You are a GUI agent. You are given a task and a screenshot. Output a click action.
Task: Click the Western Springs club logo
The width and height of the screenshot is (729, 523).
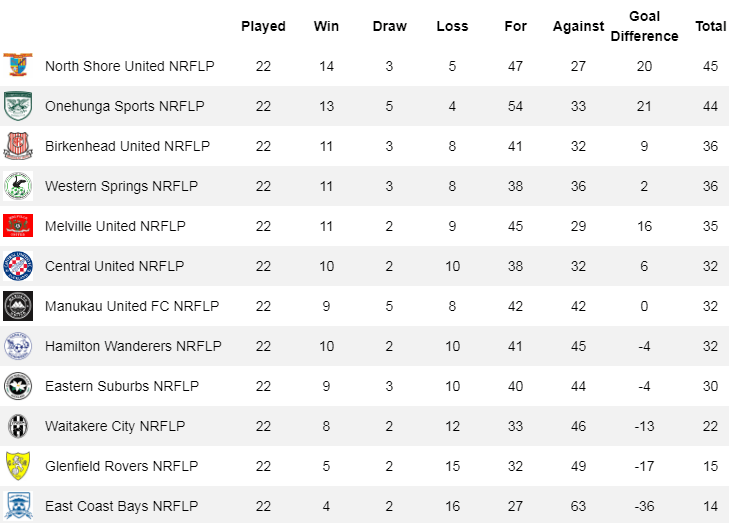pyautogui.click(x=18, y=186)
